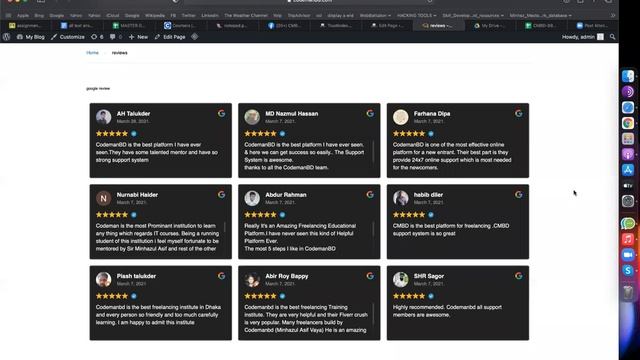Click the "google review" heading text

click(x=98, y=88)
